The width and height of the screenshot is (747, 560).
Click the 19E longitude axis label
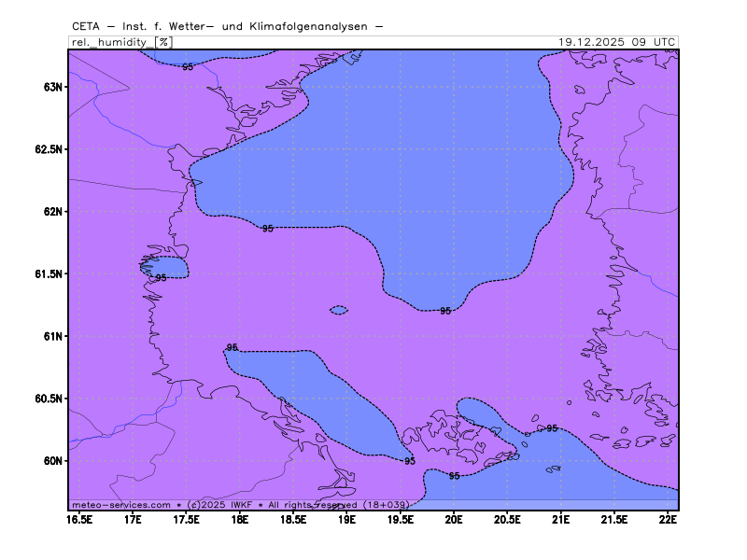pos(346,519)
